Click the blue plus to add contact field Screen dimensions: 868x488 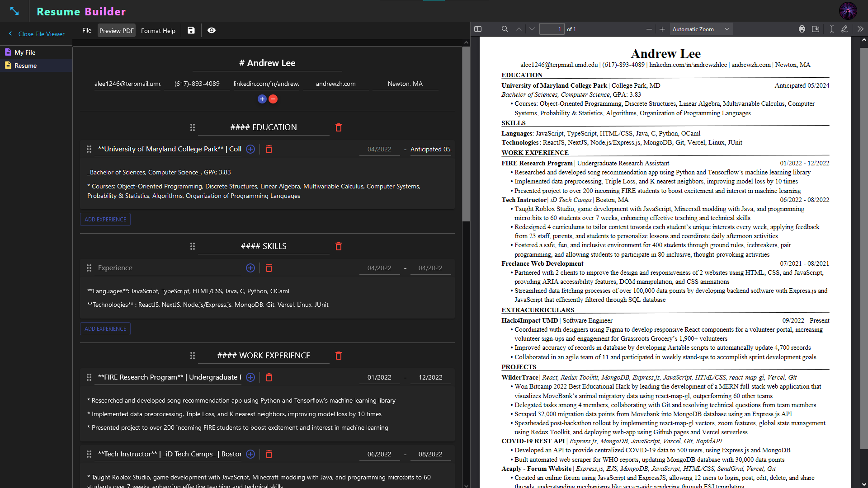[262, 99]
